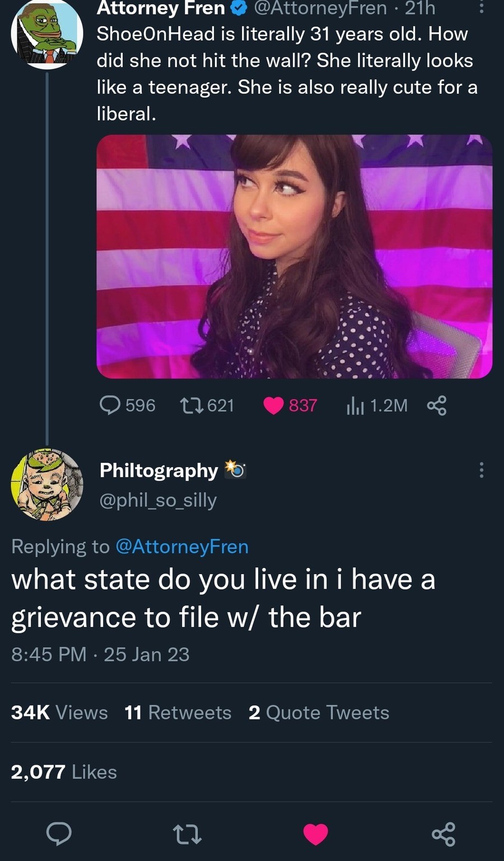View the 11 Retweets list
Screen dimensions: 504x861
click(x=178, y=713)
